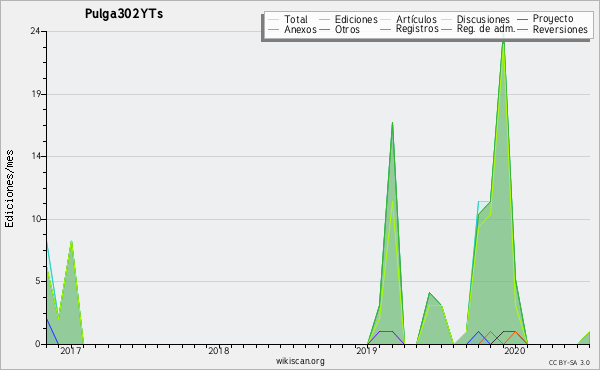Screen dimensions: 600x370
Task: Click the 5 y-axis value
Action: click(x=38, y=281)
